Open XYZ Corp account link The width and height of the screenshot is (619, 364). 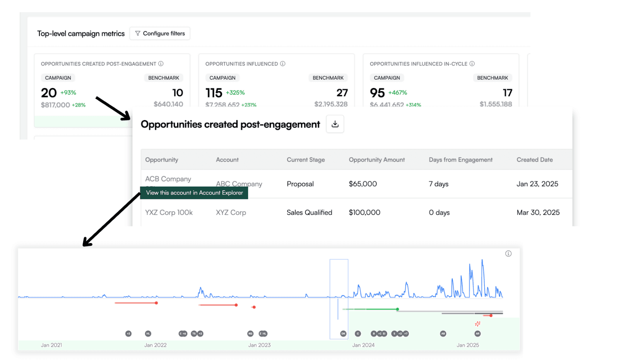231,213
